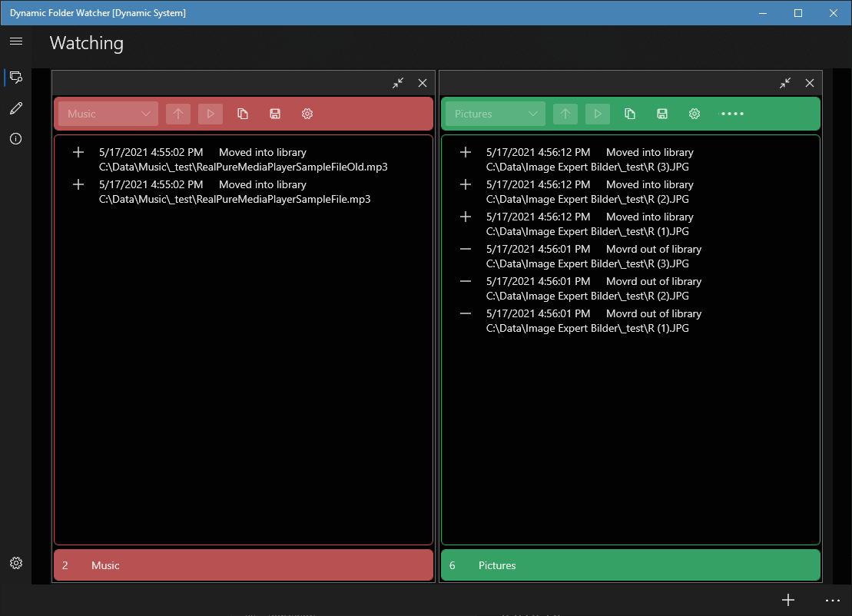Viewport: 852px width, 616px height.
Task: Open the info sidebar icon
Action: point(16,139)
